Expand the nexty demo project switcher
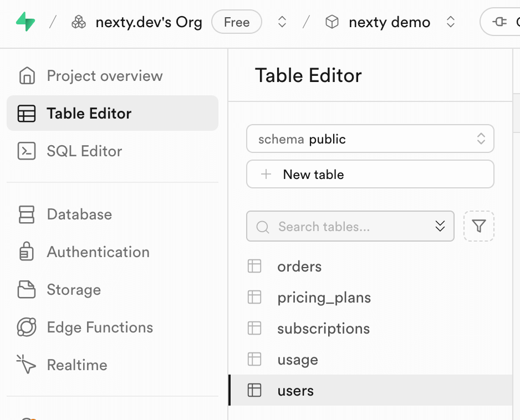 pos(451,22)
